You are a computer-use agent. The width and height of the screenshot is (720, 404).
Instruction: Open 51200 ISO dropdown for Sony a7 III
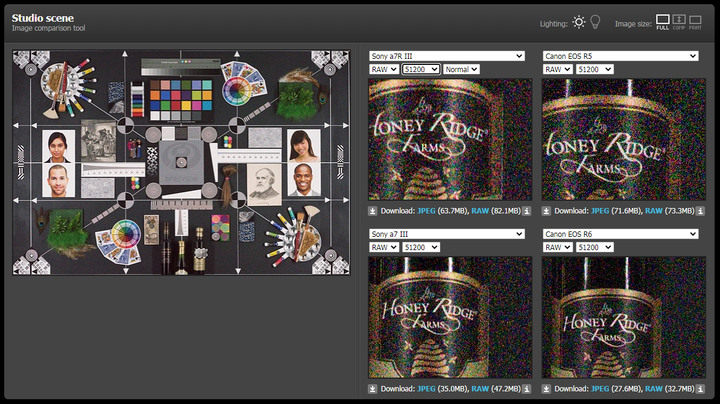421,247
